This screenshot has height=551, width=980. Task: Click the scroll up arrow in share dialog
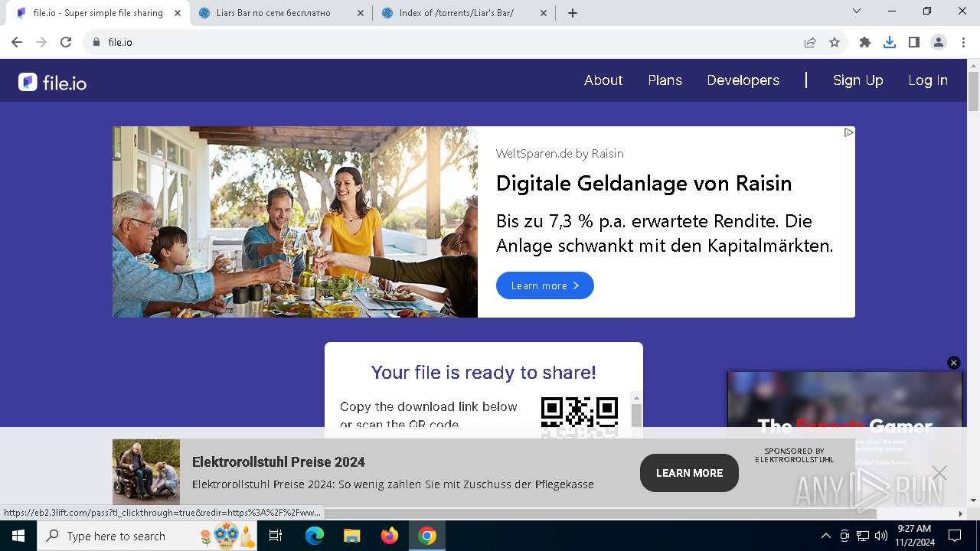pos(636,398)
